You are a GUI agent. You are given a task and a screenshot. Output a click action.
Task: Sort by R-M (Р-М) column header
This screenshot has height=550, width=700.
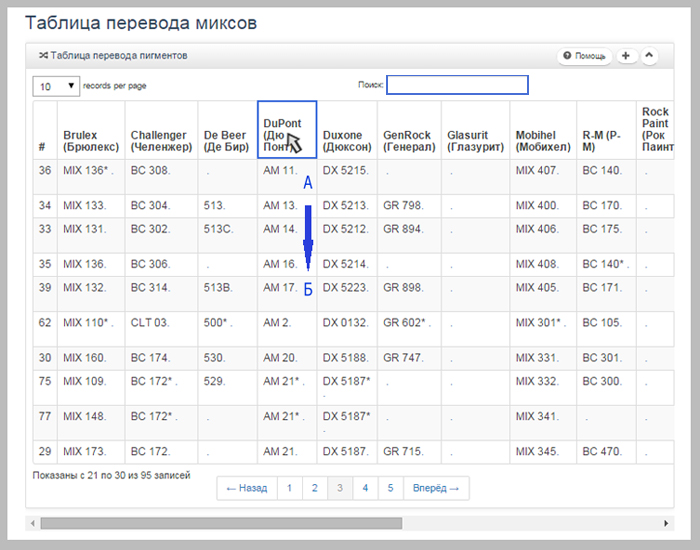point(606,130)
